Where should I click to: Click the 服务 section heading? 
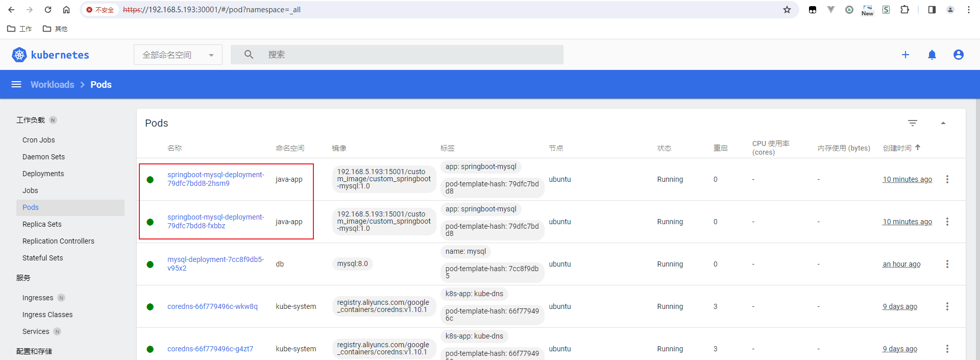[23, 278]
